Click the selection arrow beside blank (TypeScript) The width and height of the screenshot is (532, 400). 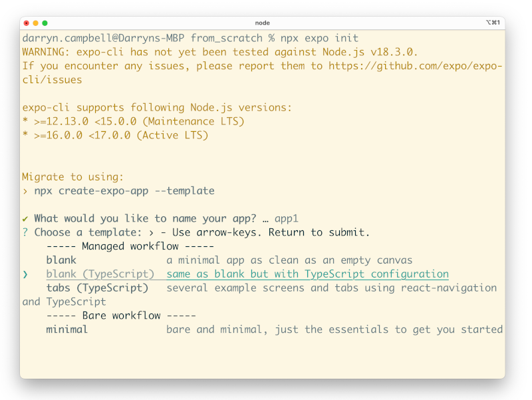tap(25, 274)
